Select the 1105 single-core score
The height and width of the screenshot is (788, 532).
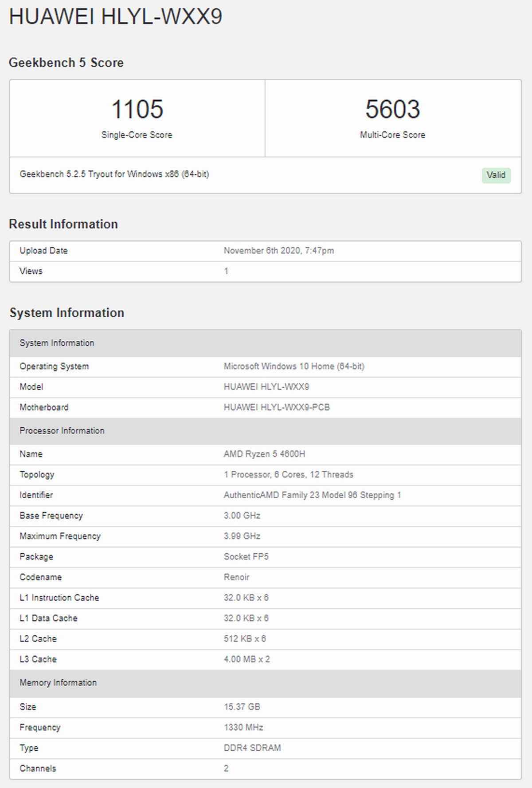pyautogui.click(x=137, y=110)
